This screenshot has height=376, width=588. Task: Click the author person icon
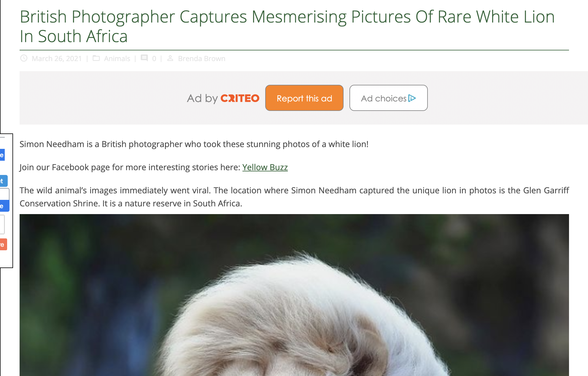coord(170,58)
